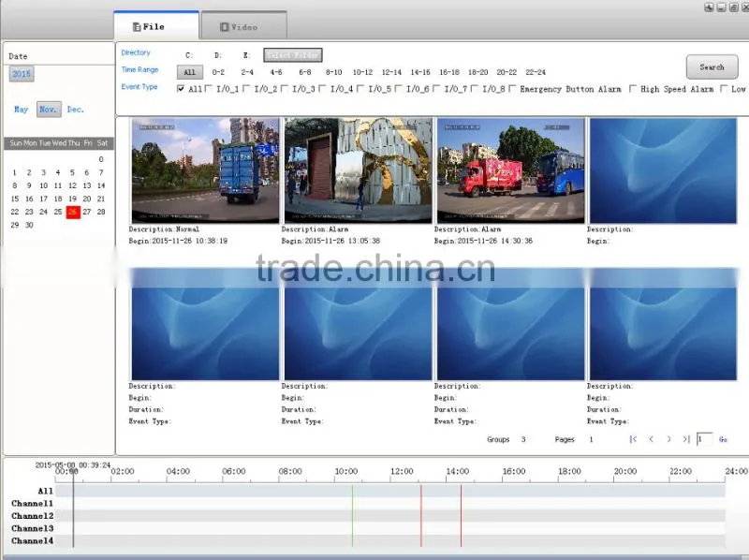
Task: Click the Search button
Action: pos(712,66)
